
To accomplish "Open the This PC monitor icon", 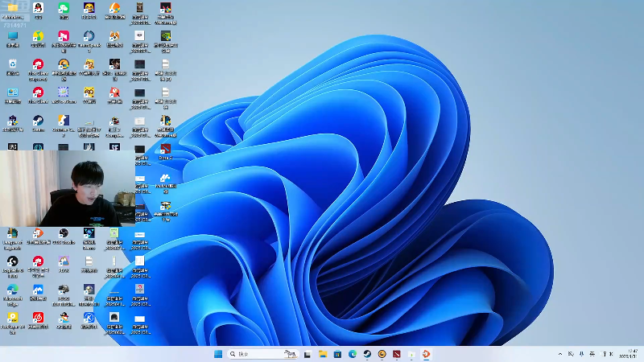I will tap(13, 36).
